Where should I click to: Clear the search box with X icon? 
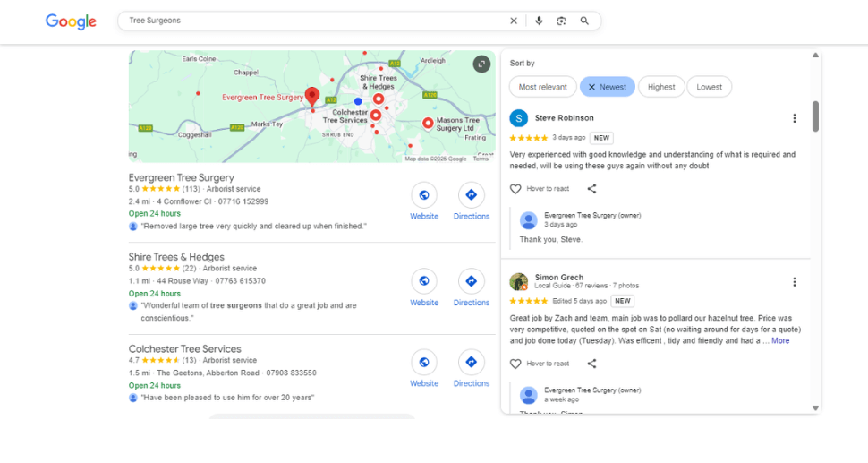514,21
